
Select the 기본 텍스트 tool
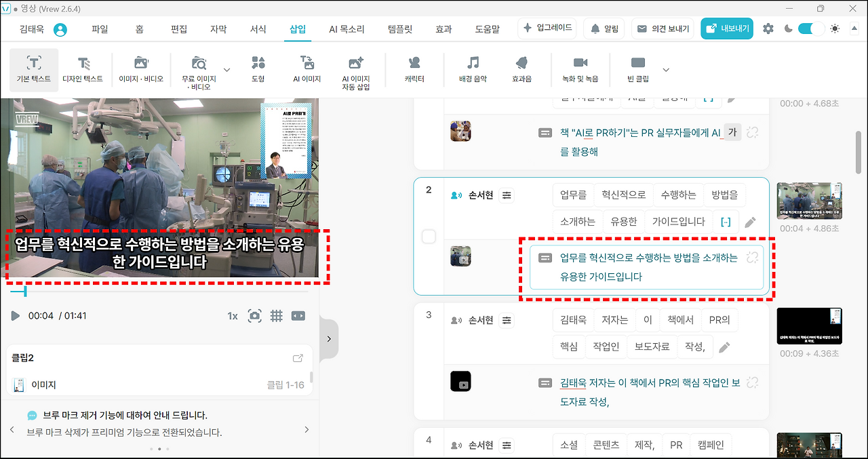(34, 70)
